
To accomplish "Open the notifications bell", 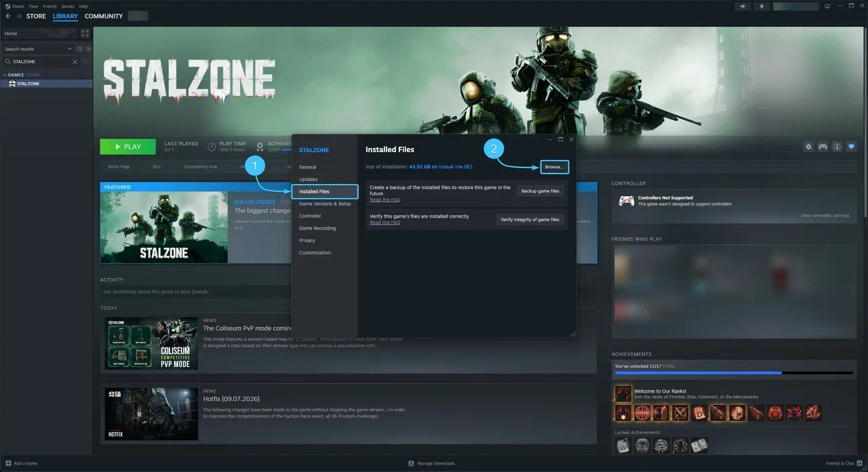I will [x=762, y=6].
